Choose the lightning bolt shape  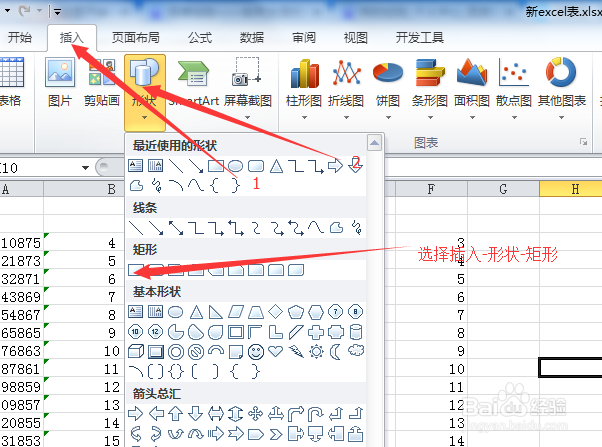click(296, 351)
